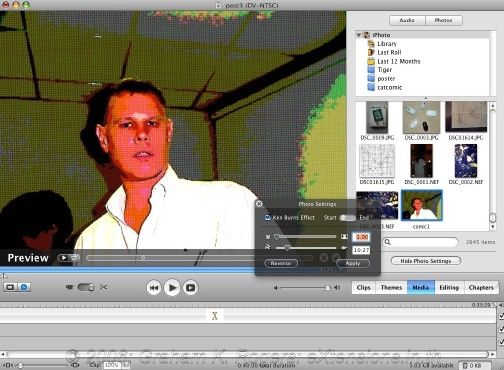Open the Themes pane
Image resolution: width=504 pixels, height=370 pixels.
pos(392,287)
